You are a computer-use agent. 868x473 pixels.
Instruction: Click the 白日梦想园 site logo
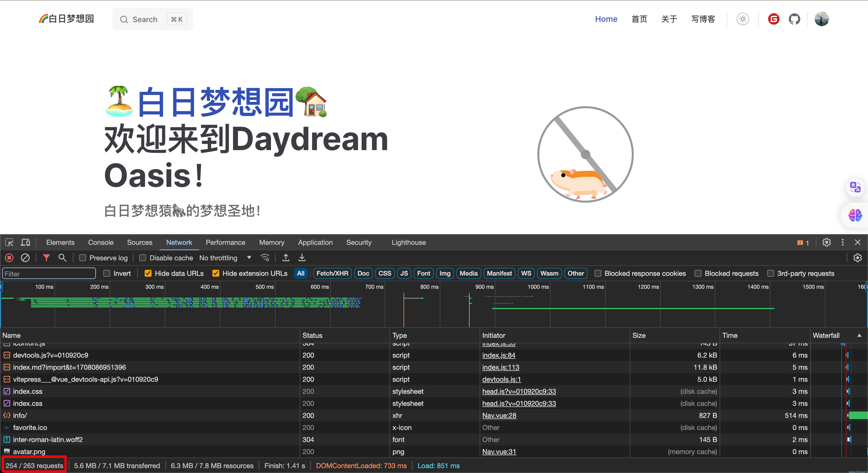coord(66,19)
